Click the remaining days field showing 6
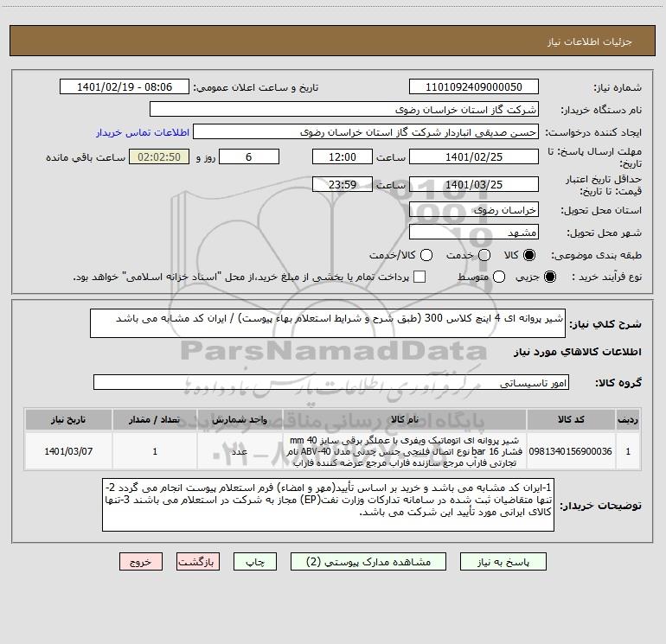The height and width of the screenshot is (644, 666). coord(249,156)
